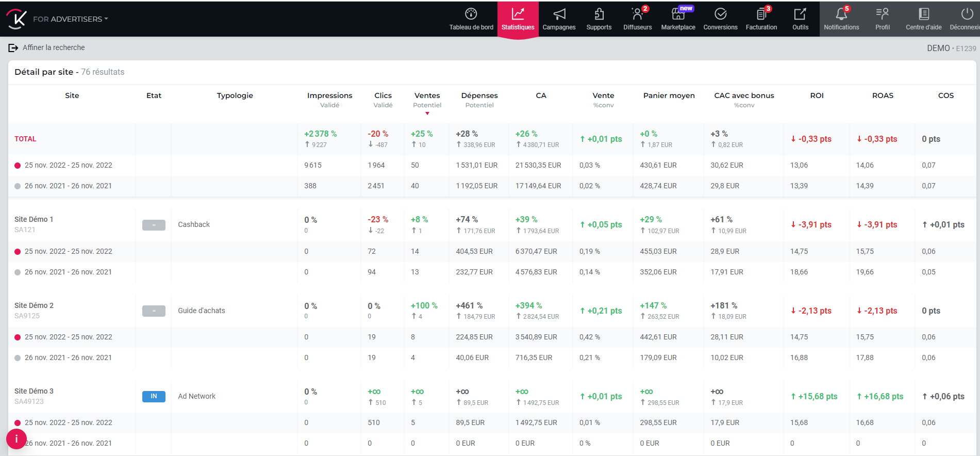Toggle the Site Démo 2 status badge
The width and height of the screenshot is (980, 456).
pyautogui.click(x=154, y=311)
